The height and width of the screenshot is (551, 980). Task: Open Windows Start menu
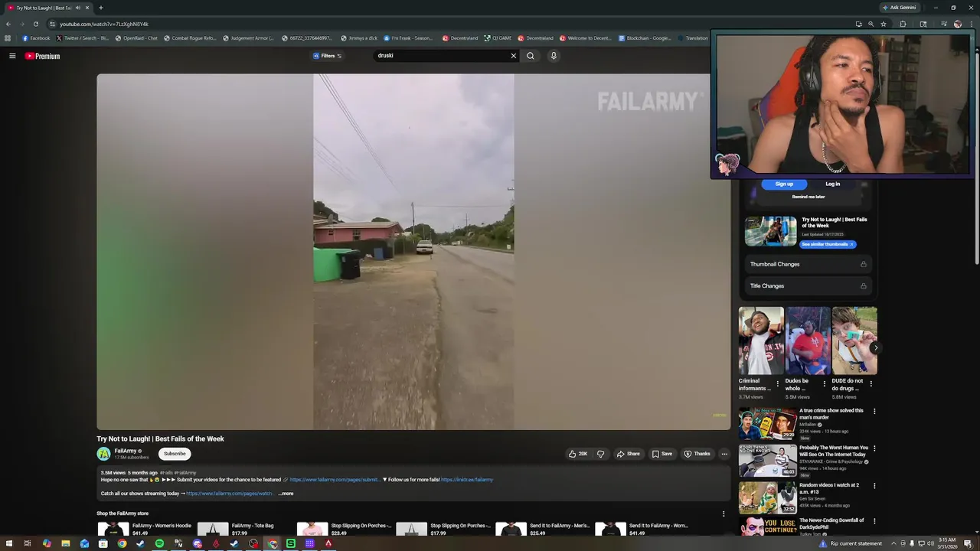click(8, 543)
